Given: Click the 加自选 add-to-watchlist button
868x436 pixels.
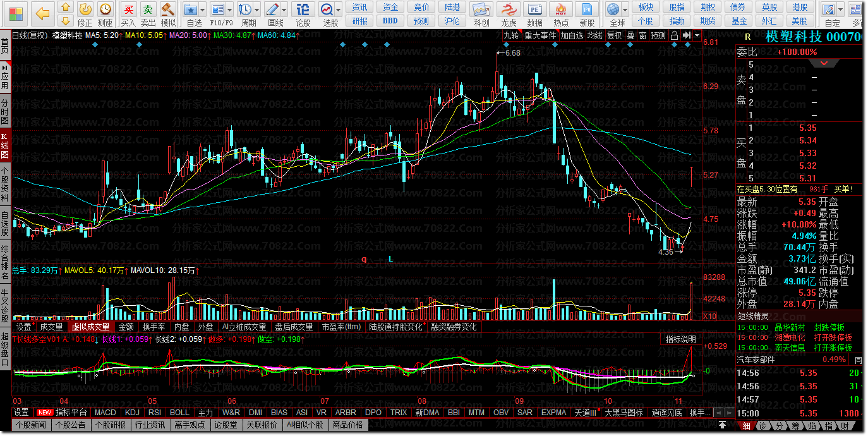Looking at the screenshot, I should pos(572,35).
